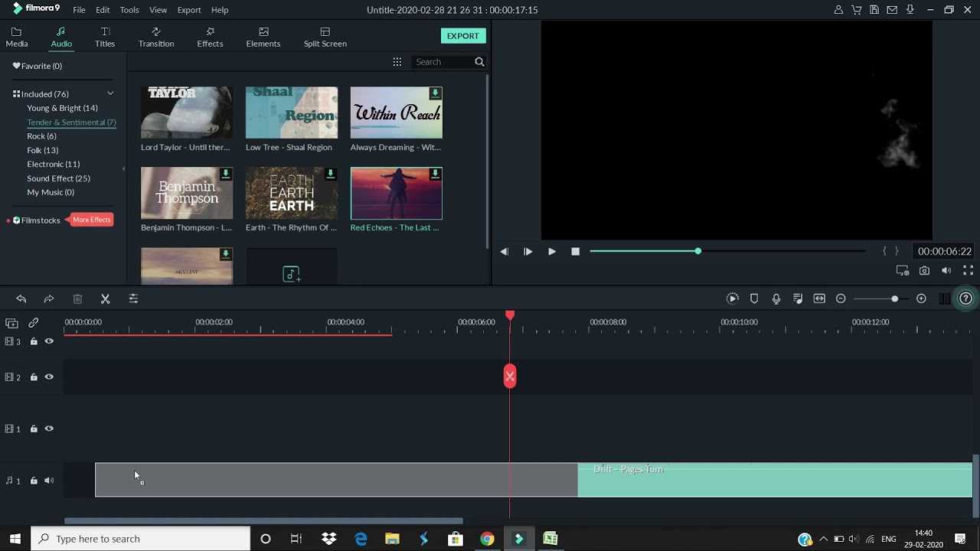
Task: Click the Play button in preview
Action: (551, 252)
